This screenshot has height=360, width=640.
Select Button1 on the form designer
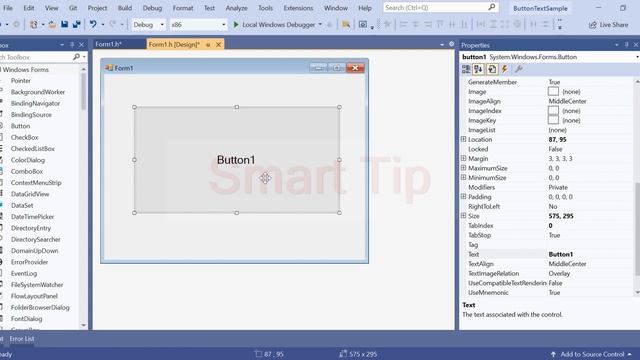point(237,160)
